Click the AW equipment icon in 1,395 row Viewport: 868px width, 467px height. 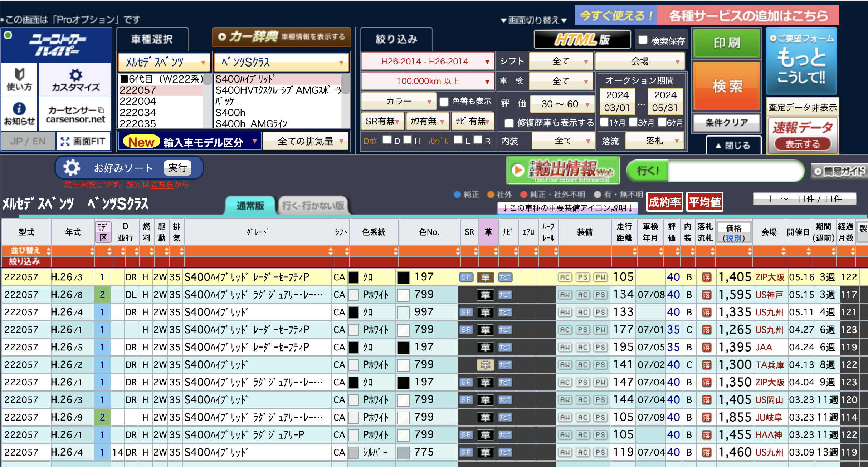coord(565,347)
